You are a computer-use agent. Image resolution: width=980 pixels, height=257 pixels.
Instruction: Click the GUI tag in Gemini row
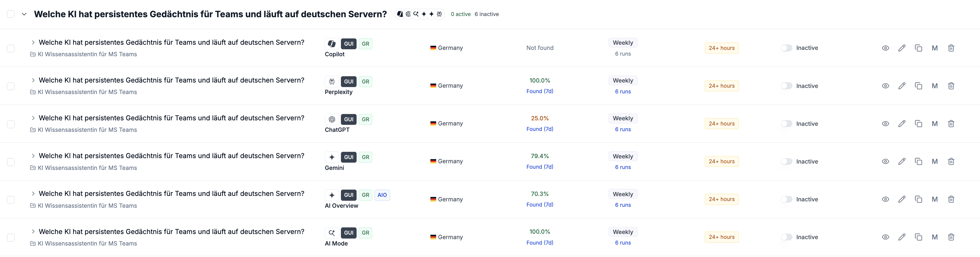[x=348, y=157]
